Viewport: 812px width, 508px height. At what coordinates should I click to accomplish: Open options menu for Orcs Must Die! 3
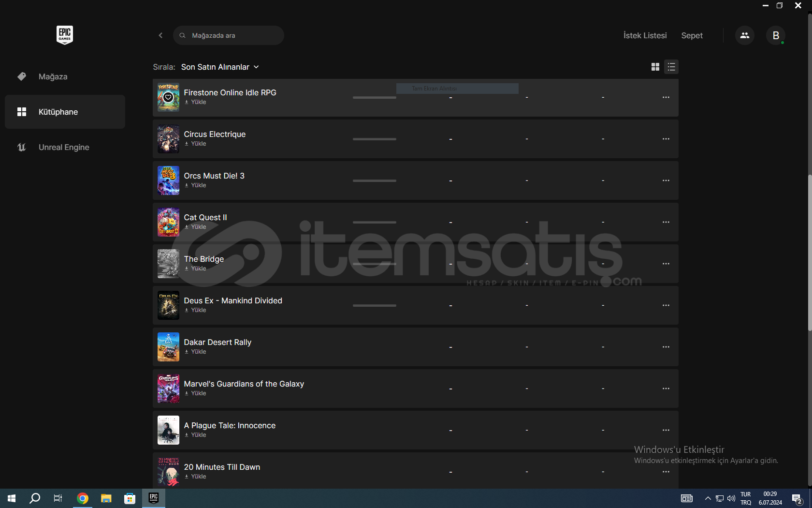click(x=666, y=180)
